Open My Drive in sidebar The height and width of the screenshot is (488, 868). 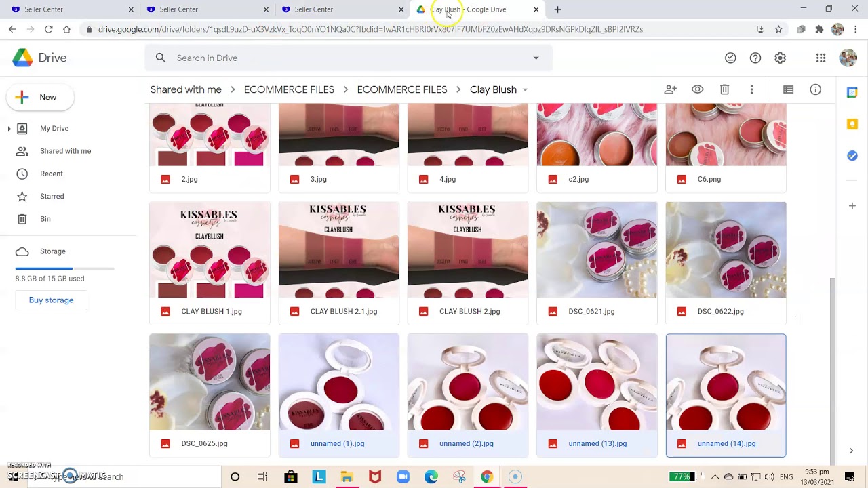pyautogui.click(x=54, y=128)
